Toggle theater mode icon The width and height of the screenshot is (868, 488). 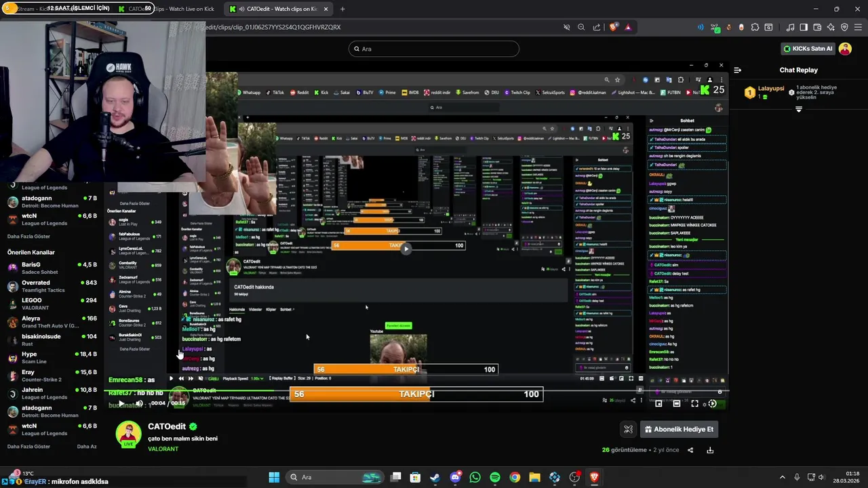[x=676, y=403]
